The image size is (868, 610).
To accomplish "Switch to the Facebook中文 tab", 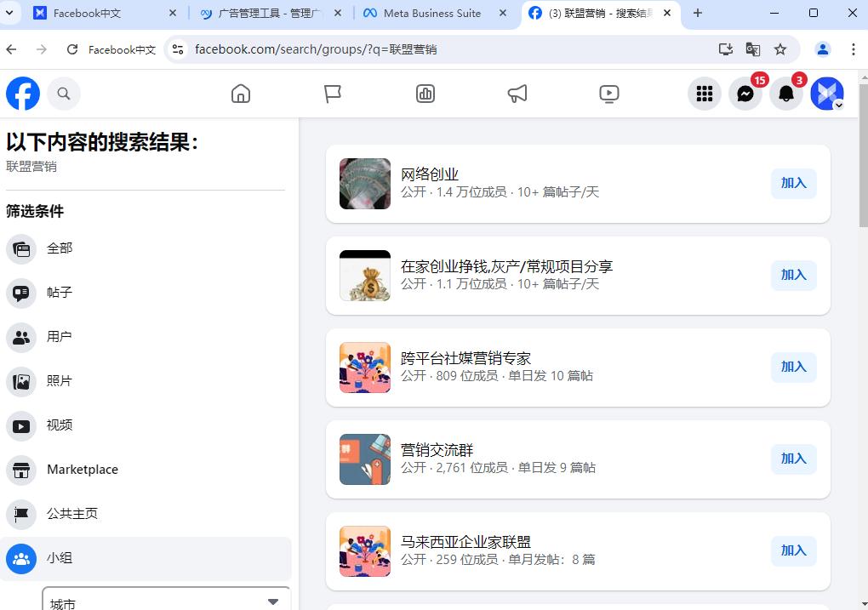I will click(106, 14).
